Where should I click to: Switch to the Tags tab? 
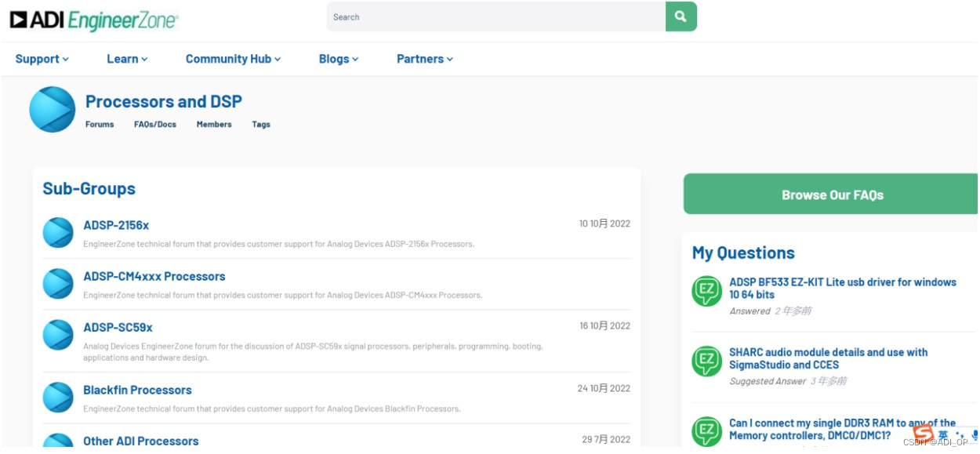point(261,124)
